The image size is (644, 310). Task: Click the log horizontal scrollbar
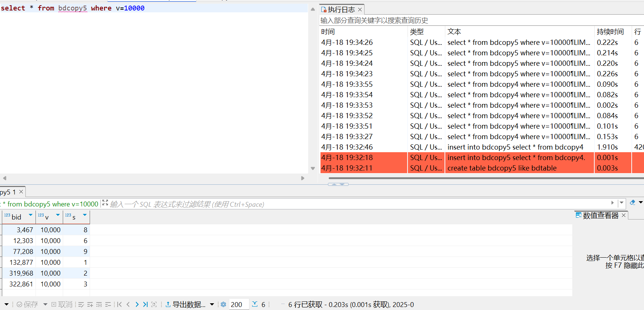[486, 178]
